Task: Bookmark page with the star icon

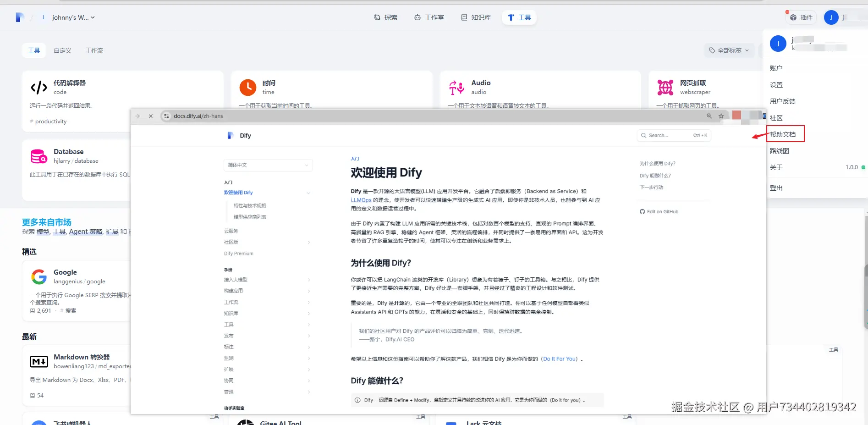Action: (x=721, y=116)
